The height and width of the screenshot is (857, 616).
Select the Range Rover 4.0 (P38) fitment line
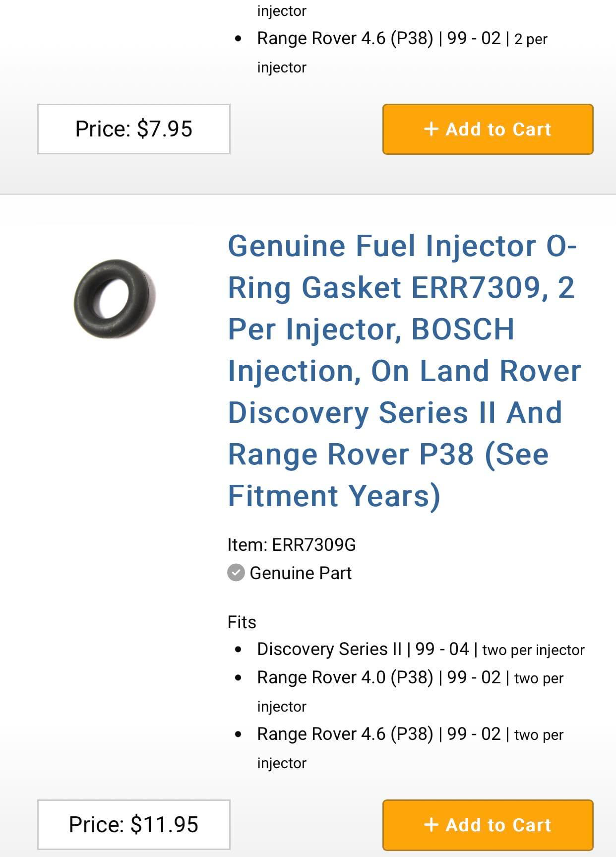[410, 678]
